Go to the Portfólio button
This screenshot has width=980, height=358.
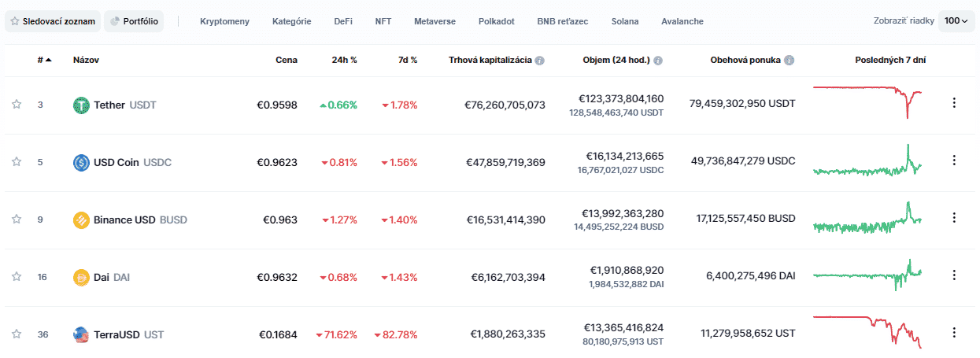point(134,21)
